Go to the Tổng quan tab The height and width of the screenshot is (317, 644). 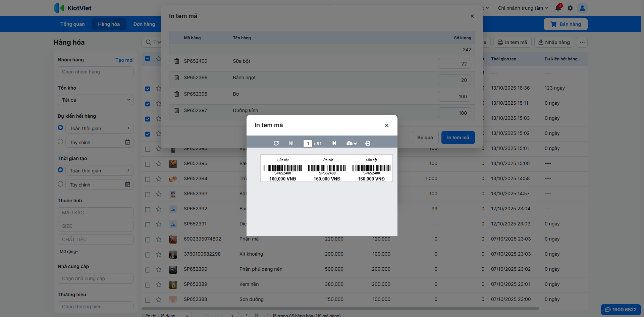click(x=72, y=24)
